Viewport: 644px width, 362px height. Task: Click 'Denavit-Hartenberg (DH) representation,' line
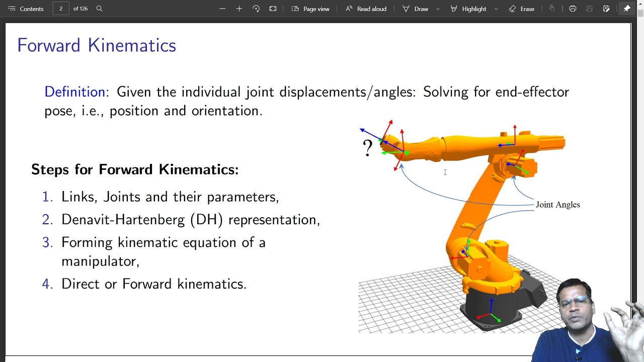point(191,220)
